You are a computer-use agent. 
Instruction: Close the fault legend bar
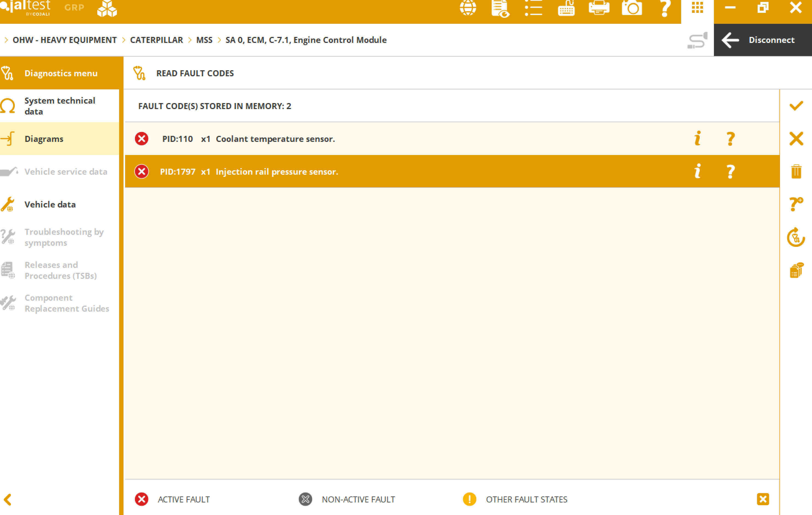(x=763, y=499)
